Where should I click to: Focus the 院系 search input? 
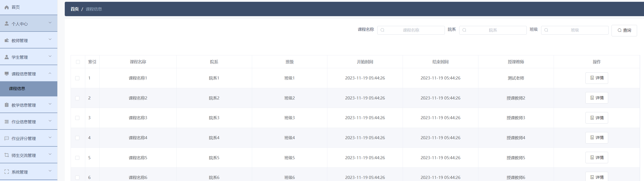pos(493,30)
